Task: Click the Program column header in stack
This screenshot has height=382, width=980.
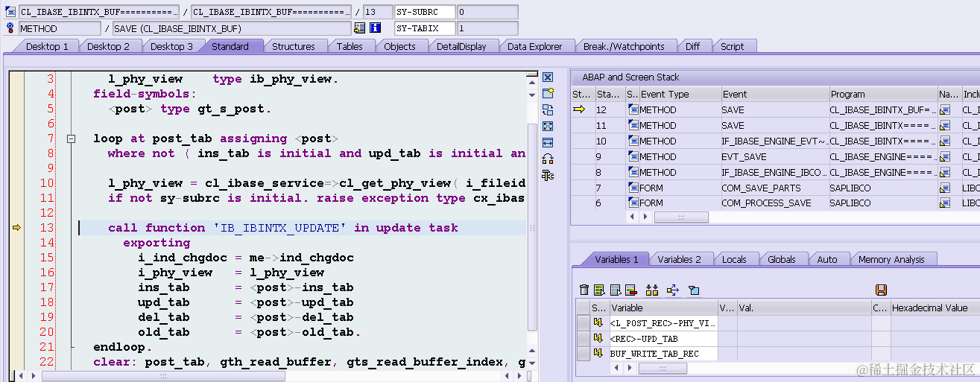Action: pyautogui.click(x=883, y=95)
